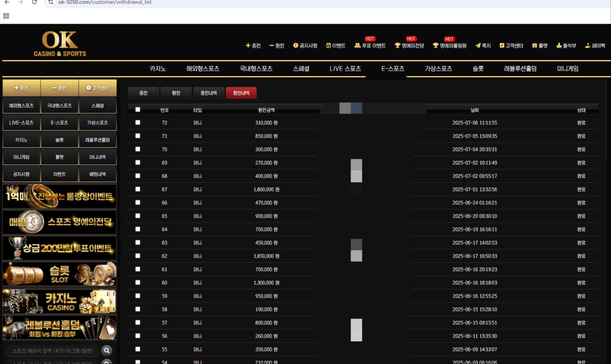The height and width of the screenshot is (364, 611).
Task: Open E-스포츠 in main navigation bar
Action: tap(393, 69)
